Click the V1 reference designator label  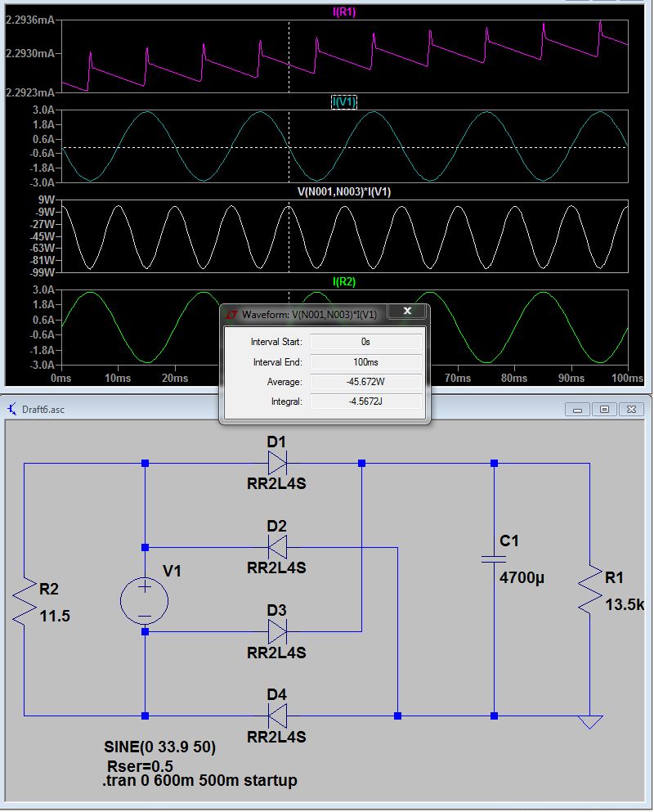pos(172,572)
